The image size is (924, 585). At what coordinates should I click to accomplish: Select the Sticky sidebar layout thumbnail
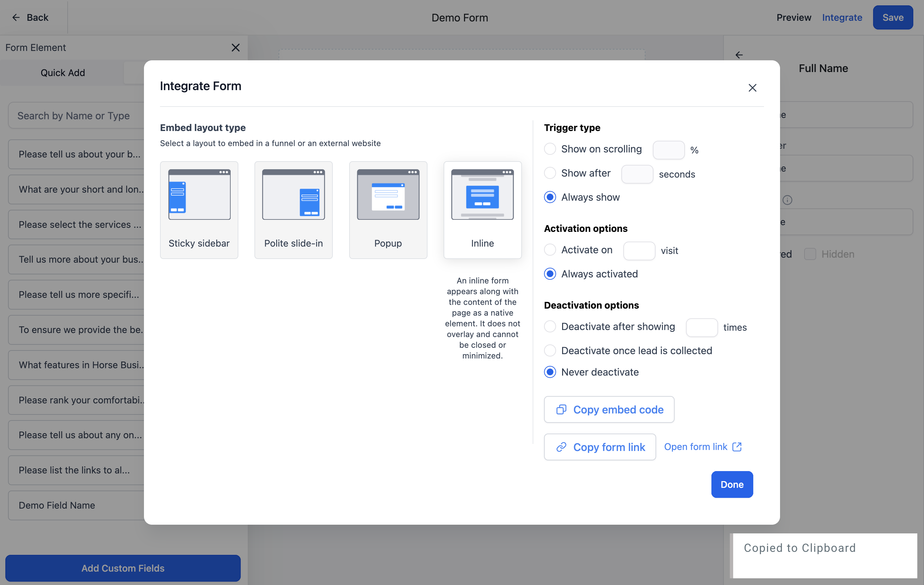[x=199, y=210]
